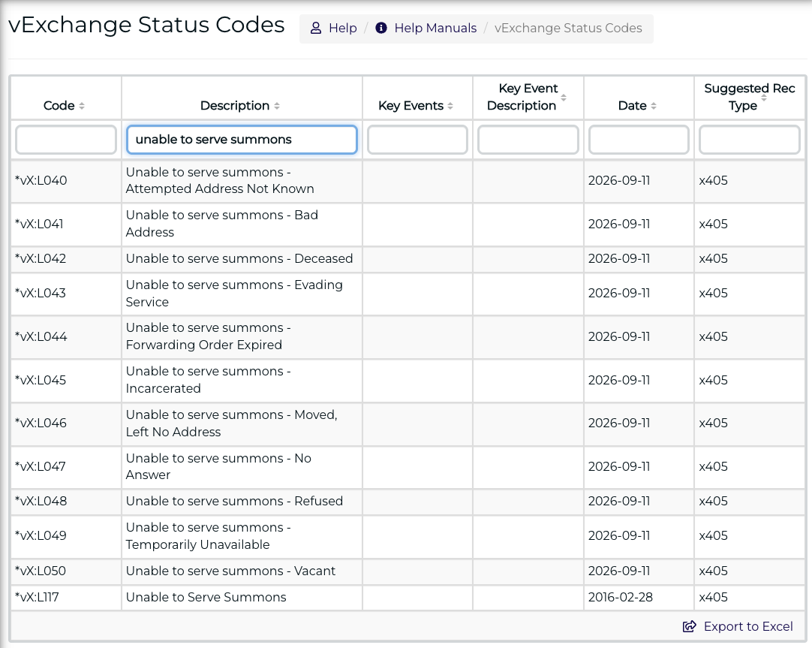
Task: Click 'Unable to serve summons - Incarcerated'
Action: (x=208, y=380)
